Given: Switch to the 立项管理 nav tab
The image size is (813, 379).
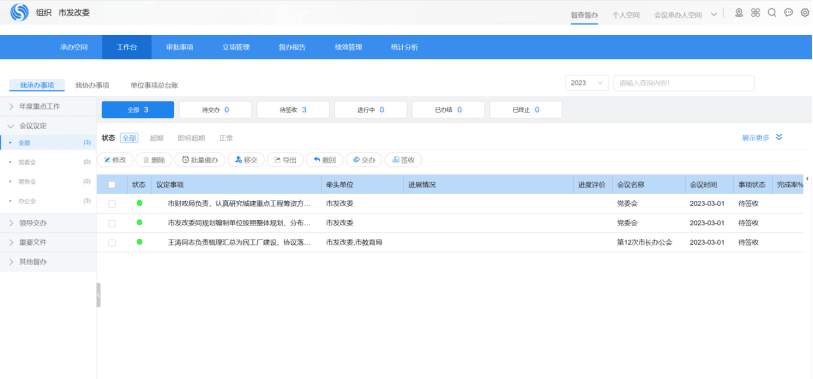Looking at the screenshot, I should [236, 47].
